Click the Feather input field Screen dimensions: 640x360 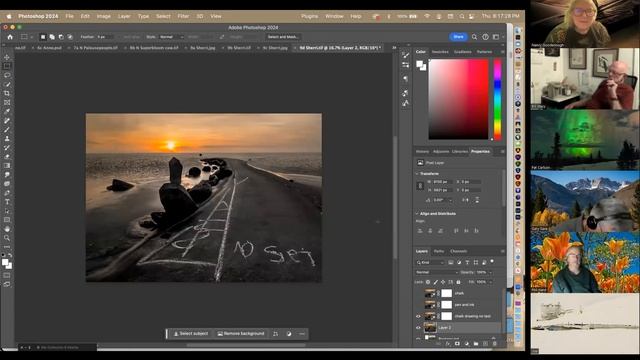[x=104, y=37]
